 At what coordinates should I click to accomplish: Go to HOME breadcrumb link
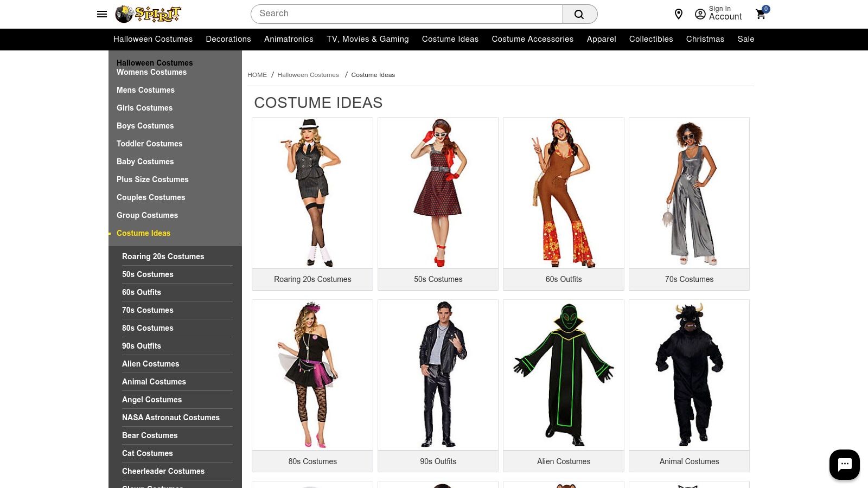tap(257, 75)
